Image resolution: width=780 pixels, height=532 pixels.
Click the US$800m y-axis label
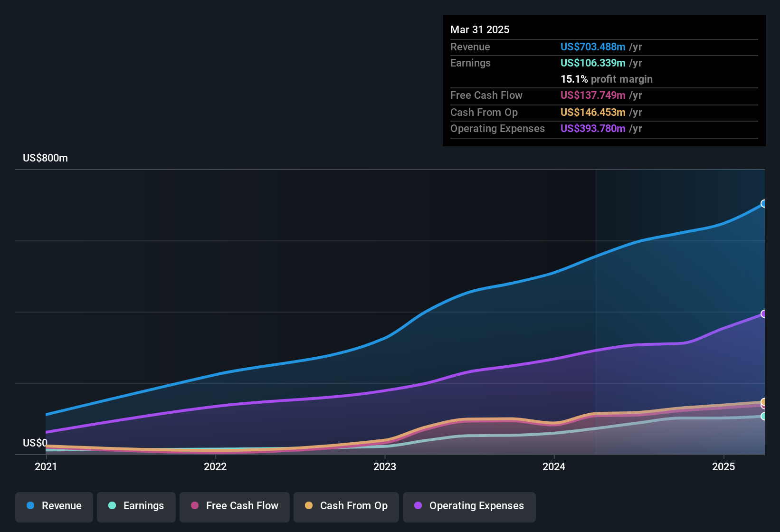pyautogui.click(x=45, y=158)
